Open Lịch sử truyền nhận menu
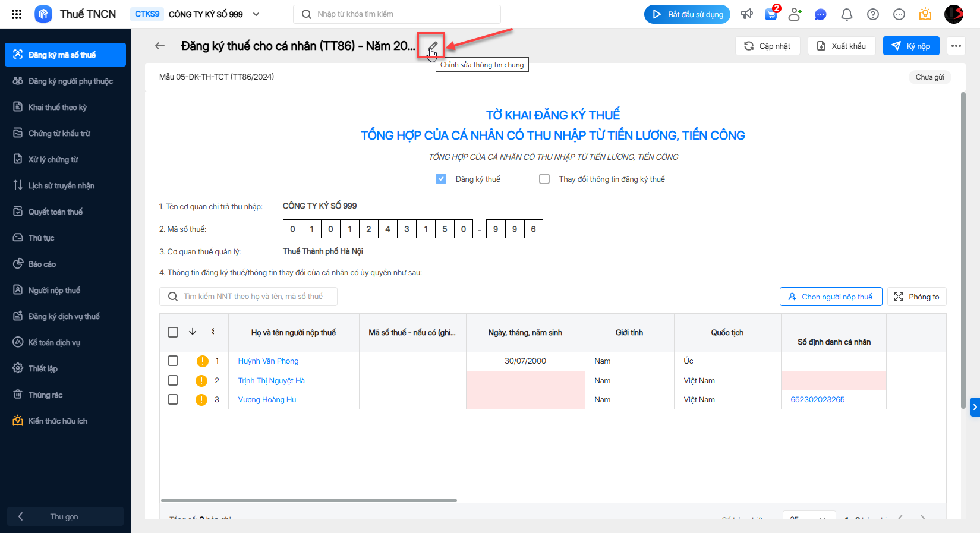 point(65,185)
